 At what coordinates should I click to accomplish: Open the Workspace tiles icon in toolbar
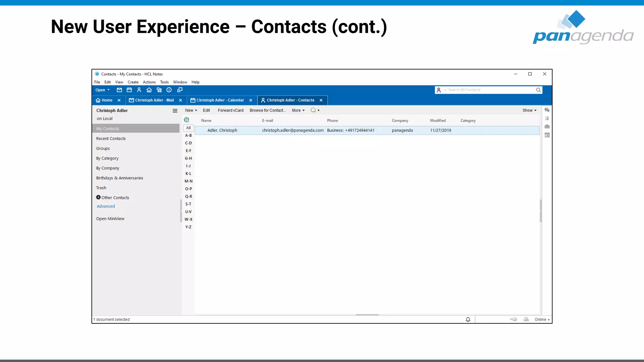coord(159,90)
